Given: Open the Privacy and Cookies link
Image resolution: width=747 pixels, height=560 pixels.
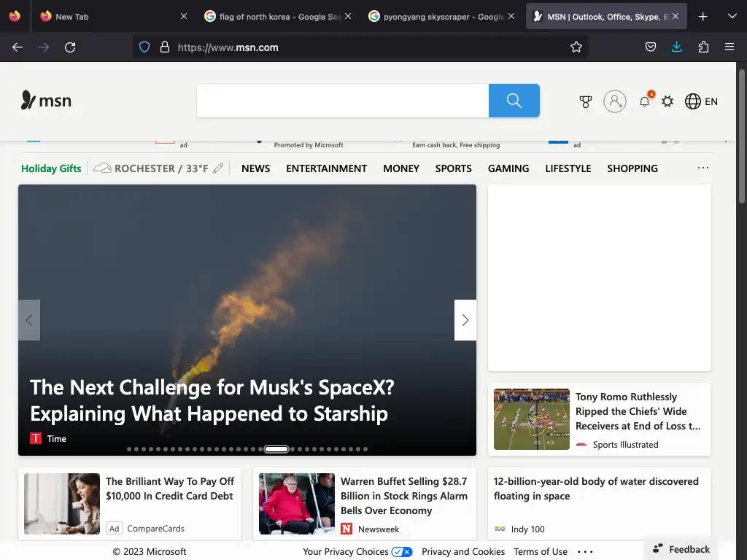Looking at the screenshot, I should tap(463, 551).
